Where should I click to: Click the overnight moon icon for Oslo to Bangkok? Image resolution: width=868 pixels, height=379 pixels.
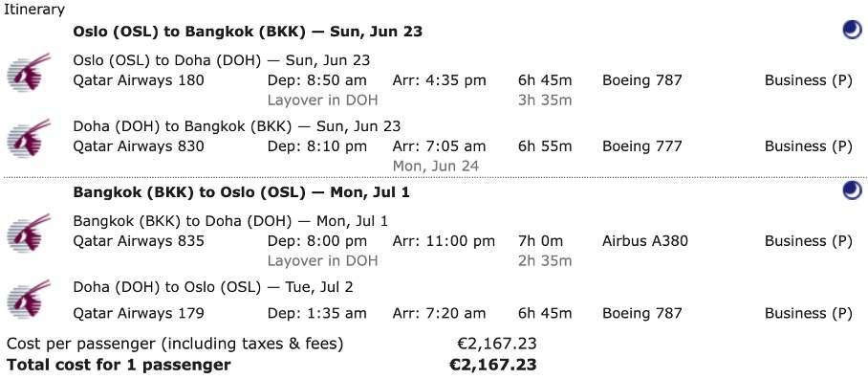[852, 30]
